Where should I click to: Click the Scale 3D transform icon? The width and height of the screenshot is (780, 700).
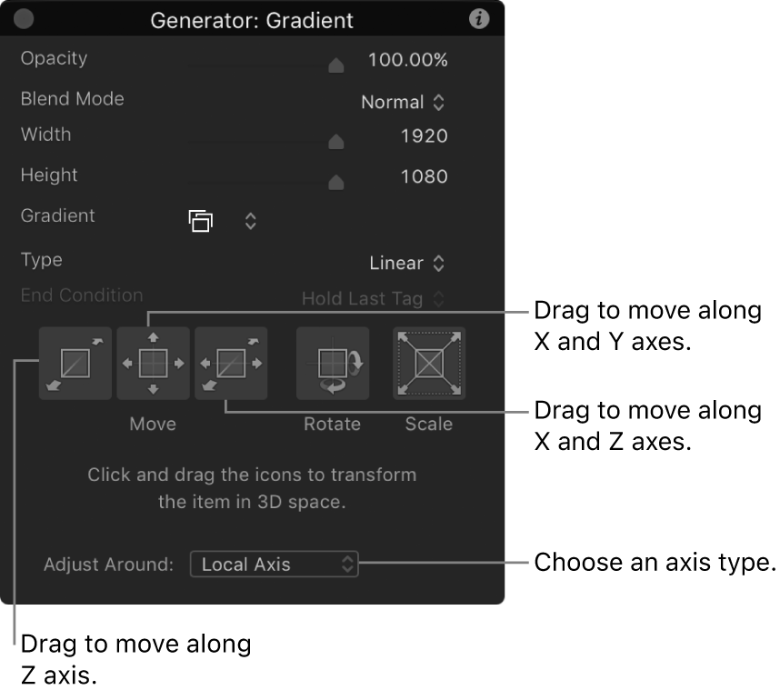pyautogui.click(x=428, y=363)
